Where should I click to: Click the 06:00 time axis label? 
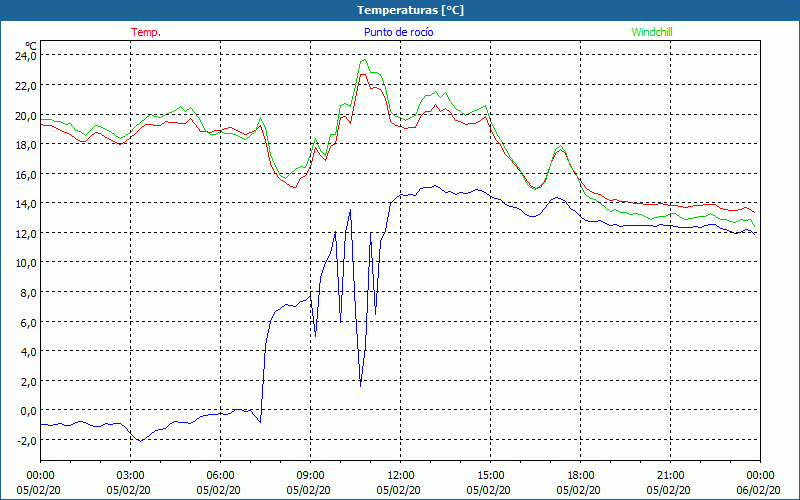pyautogui.click(x=220, y=476)
